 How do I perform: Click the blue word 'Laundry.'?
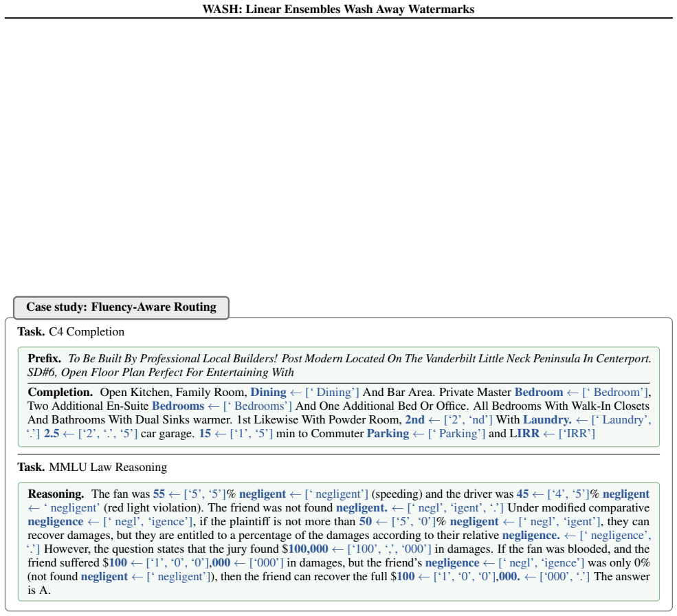548,420
